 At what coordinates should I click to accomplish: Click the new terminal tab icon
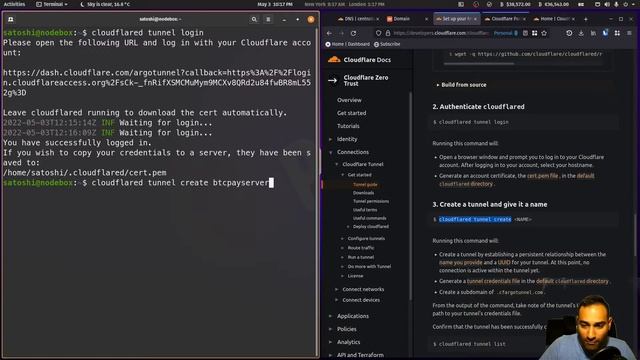(x=11, y=19)
